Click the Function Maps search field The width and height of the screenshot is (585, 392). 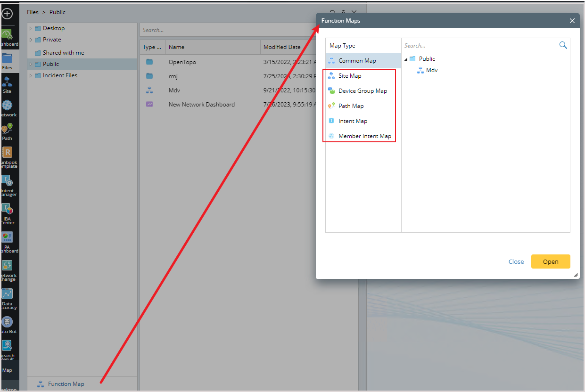[480, 46]
